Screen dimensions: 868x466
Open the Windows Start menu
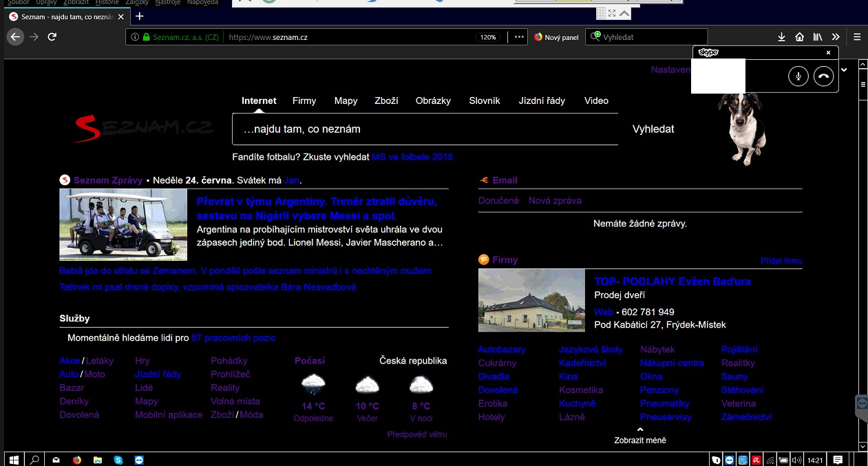click(x=12, y=459)
